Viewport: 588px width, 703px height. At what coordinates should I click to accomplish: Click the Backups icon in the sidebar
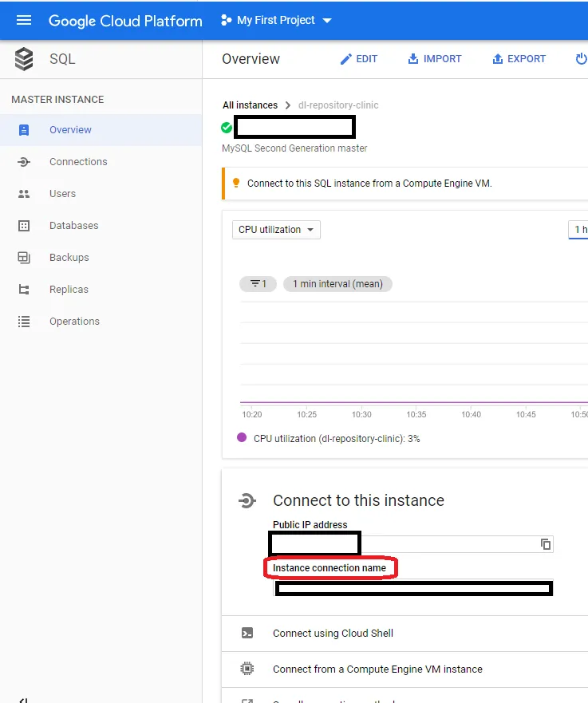pos(24,258)
